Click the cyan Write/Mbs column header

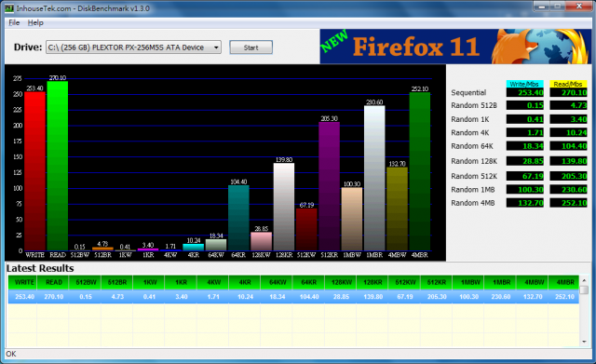pos(524,84)
